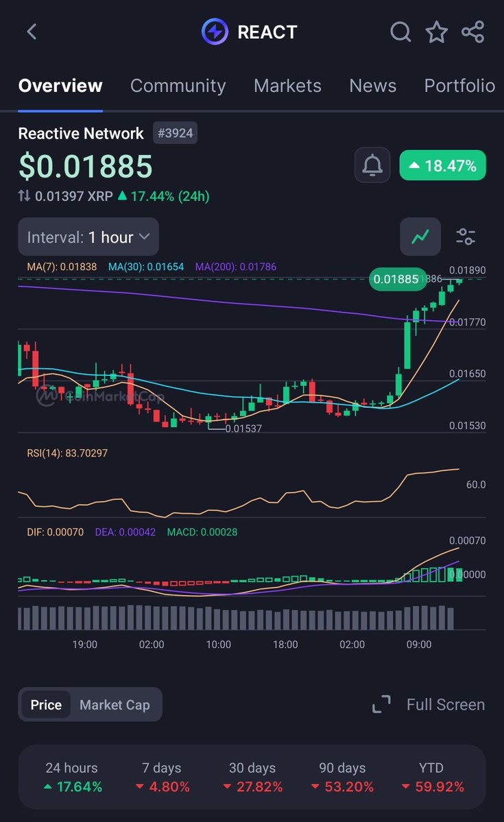Add REACT to watchlist with star icon
The image size is (504, 822).
click(x=436, y=32)
